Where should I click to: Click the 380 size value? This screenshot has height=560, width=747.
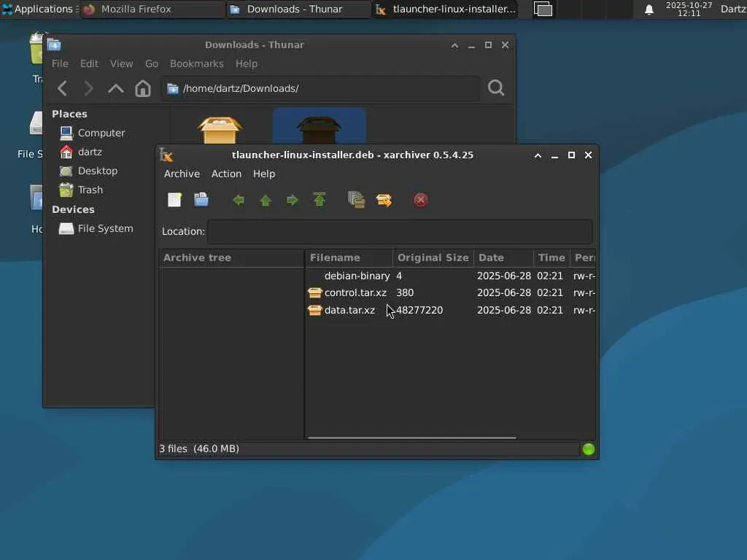tap(405, 293)
